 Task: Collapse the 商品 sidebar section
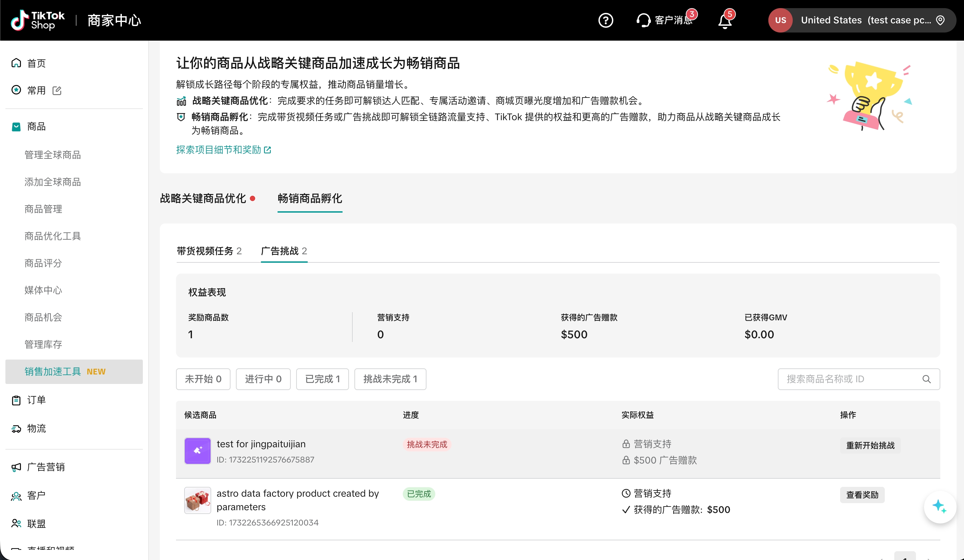pyautogui.click(x=36, y=127)
